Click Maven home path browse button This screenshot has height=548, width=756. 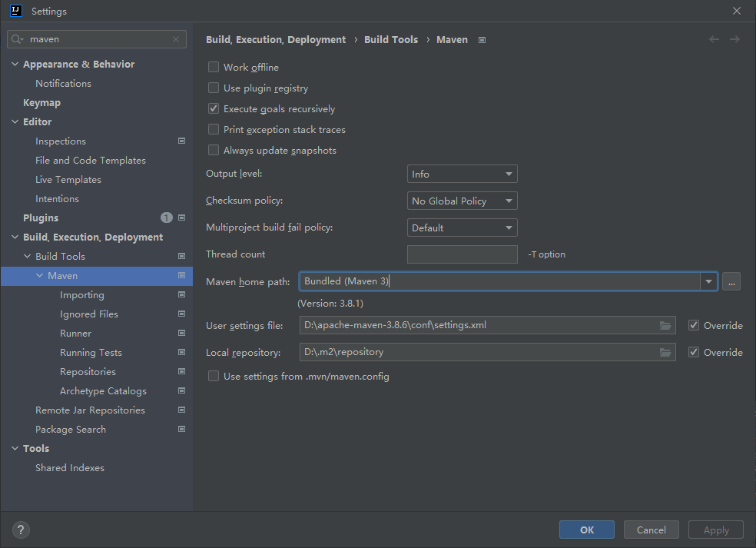[x=731, y=281]
